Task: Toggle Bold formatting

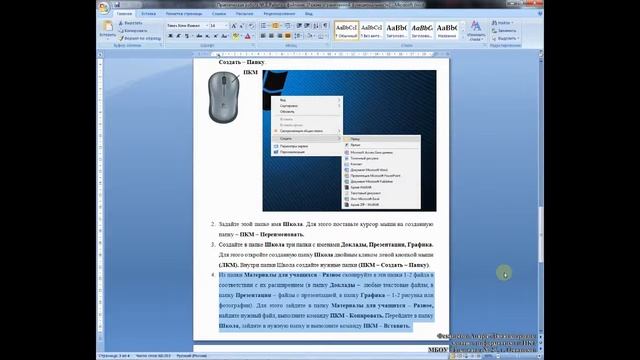Action: tap(170, 36)
